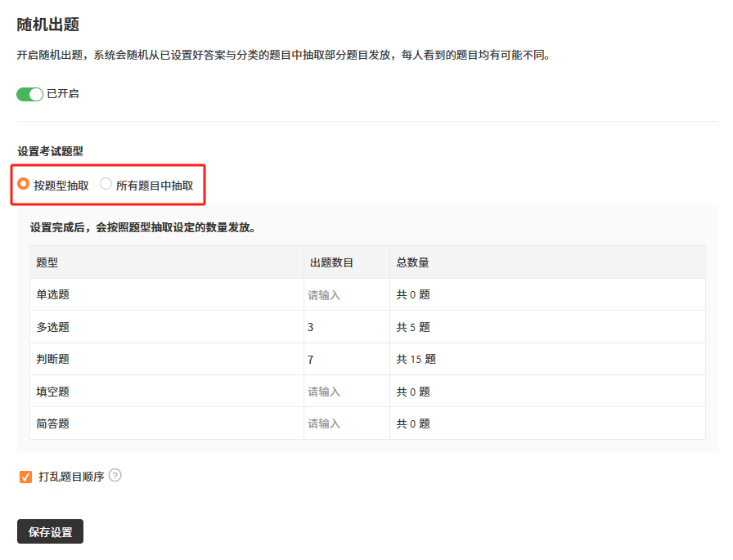This screenshot has height=560, width=733.
Task: Click the 保存设置 button
Action: pos(50,531)
